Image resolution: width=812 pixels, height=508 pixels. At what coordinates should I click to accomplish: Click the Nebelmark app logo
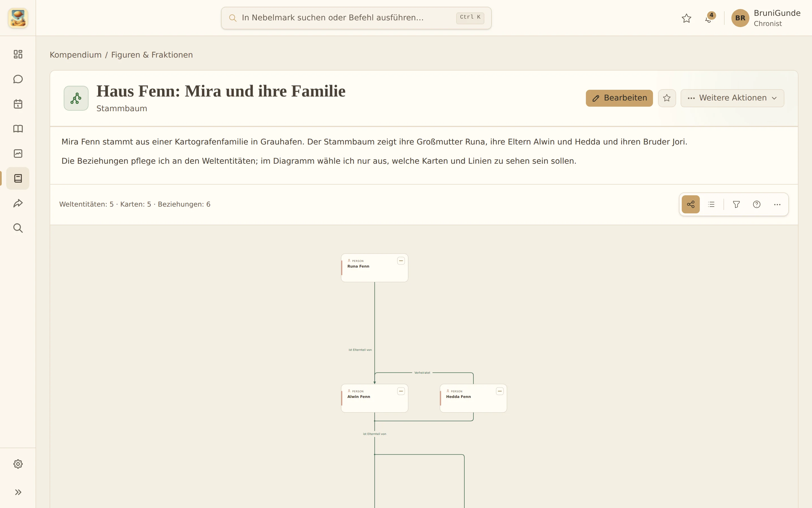tap(18, 18)
